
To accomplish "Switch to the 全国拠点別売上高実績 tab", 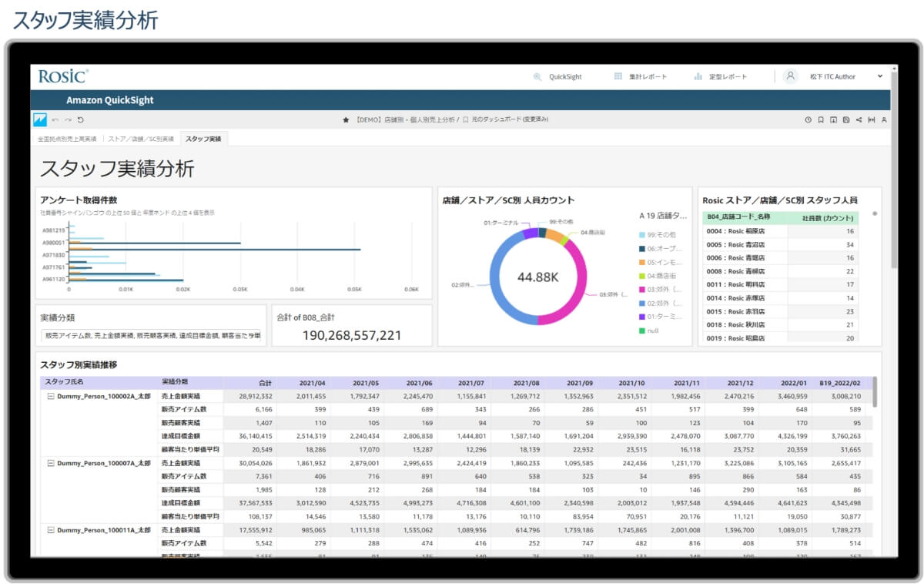I will (x=67, y=139).
